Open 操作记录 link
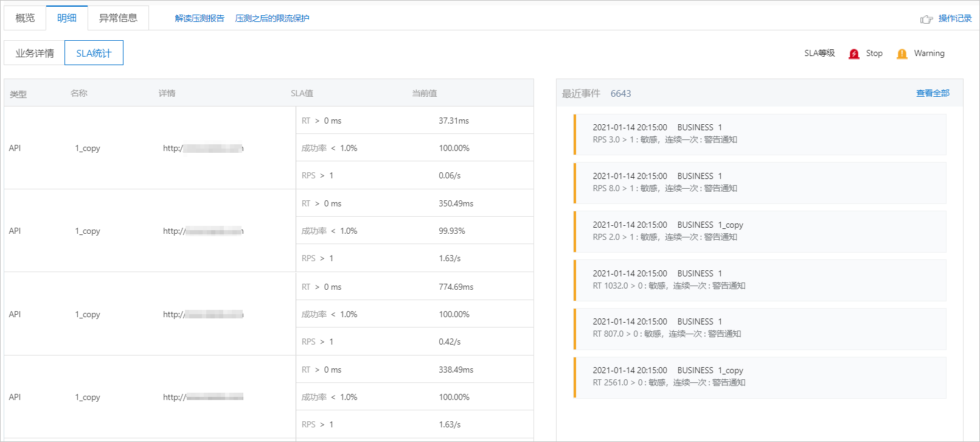 point(954,18)
